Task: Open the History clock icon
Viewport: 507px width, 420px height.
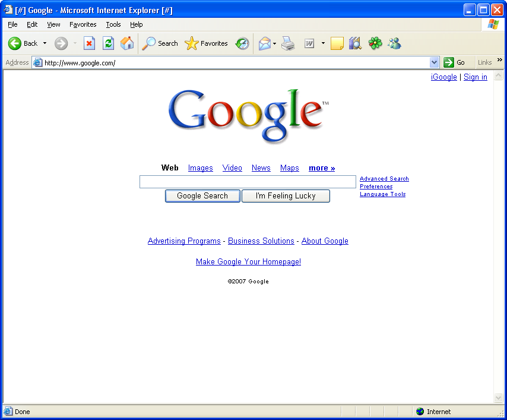Action: (242, 43)
